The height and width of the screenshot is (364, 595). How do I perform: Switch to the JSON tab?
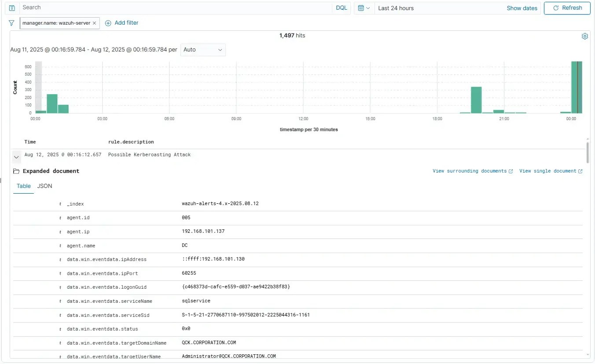click(x=44, y=186)
